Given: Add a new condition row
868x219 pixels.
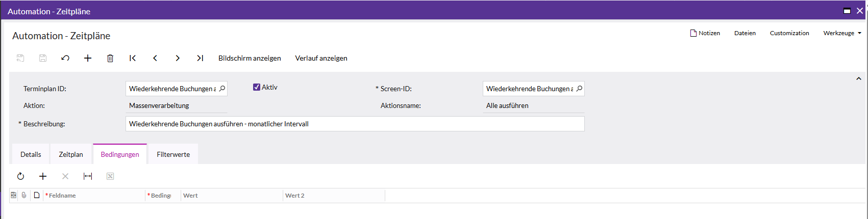Looking at the screenshot, I should pos(43,176).
